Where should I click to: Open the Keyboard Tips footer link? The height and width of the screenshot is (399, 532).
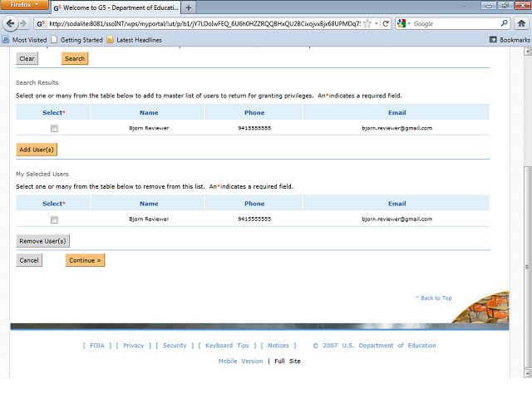pos(227,346)
